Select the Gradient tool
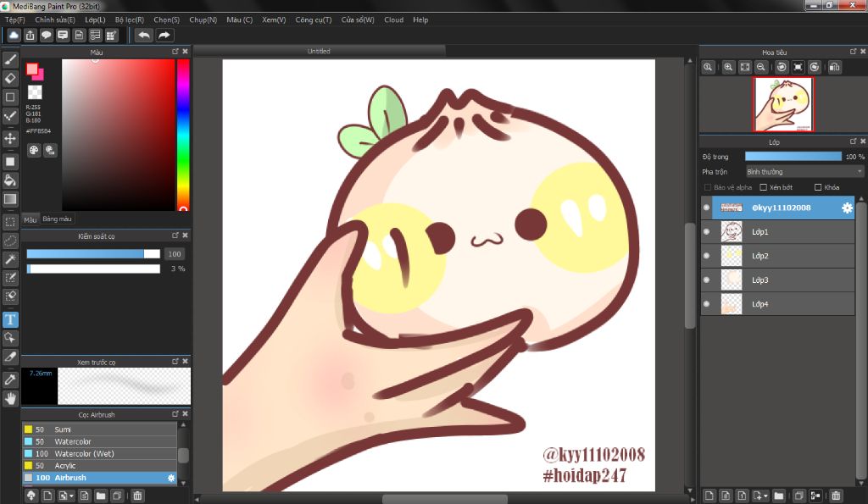868x504 pixels. pos(10,199)
